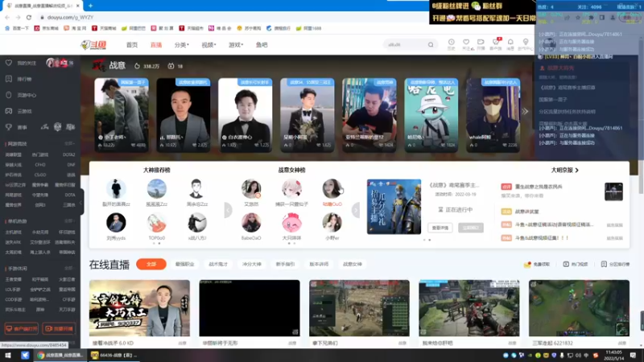Image resolution: width=644 pixels, height=362 pixels.
Task: Select streamer 小野er avatar
Action: (x=332, y=223)
